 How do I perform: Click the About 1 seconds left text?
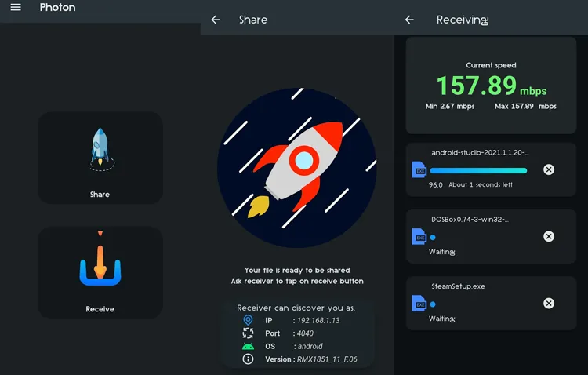481,184
